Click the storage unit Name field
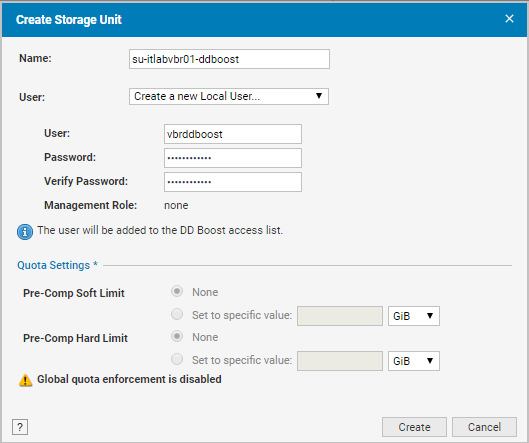 tap(229, 59)
